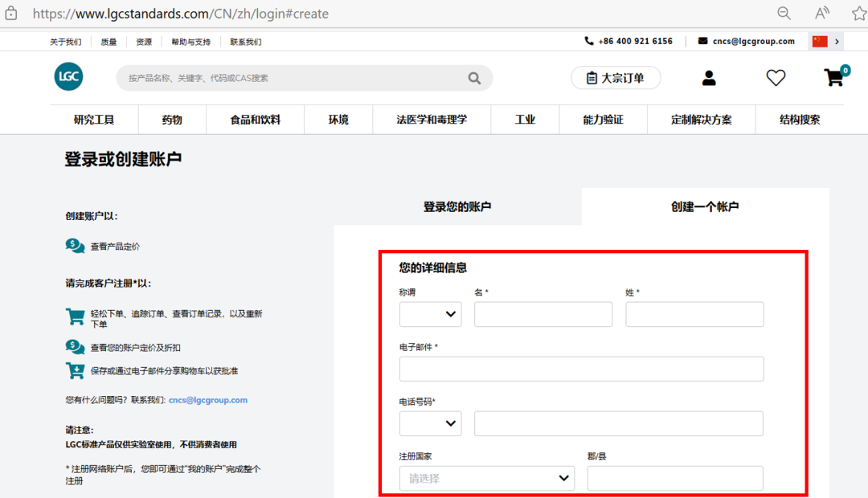Click the favorites star icon
This screenshot has width=868, height=498.
click(857, 13)
